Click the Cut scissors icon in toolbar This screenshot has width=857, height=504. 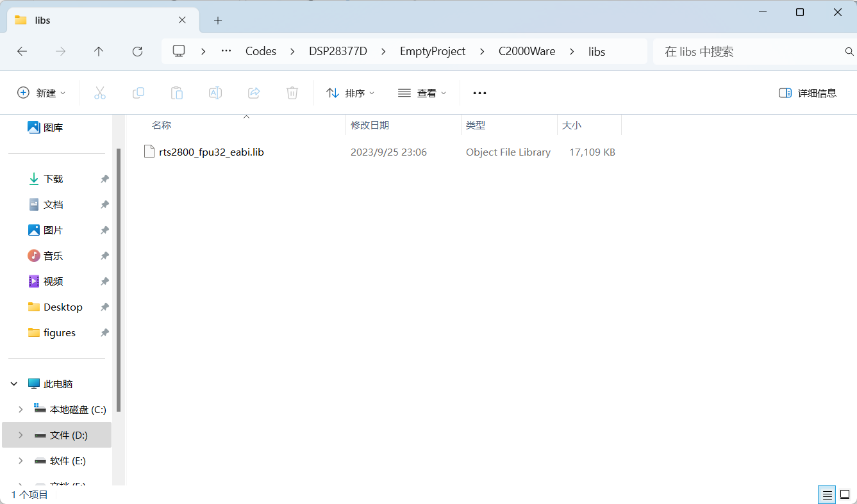pyautogui.click(x=100, y=93)
